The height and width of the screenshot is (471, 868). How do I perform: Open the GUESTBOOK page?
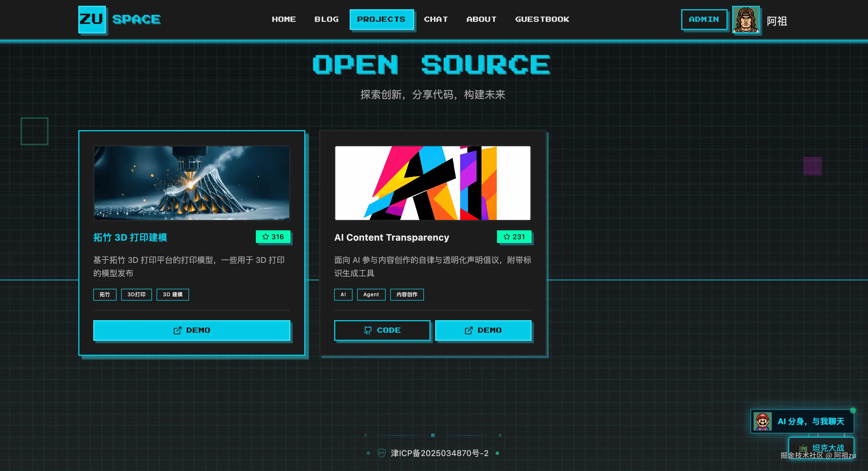542,19
